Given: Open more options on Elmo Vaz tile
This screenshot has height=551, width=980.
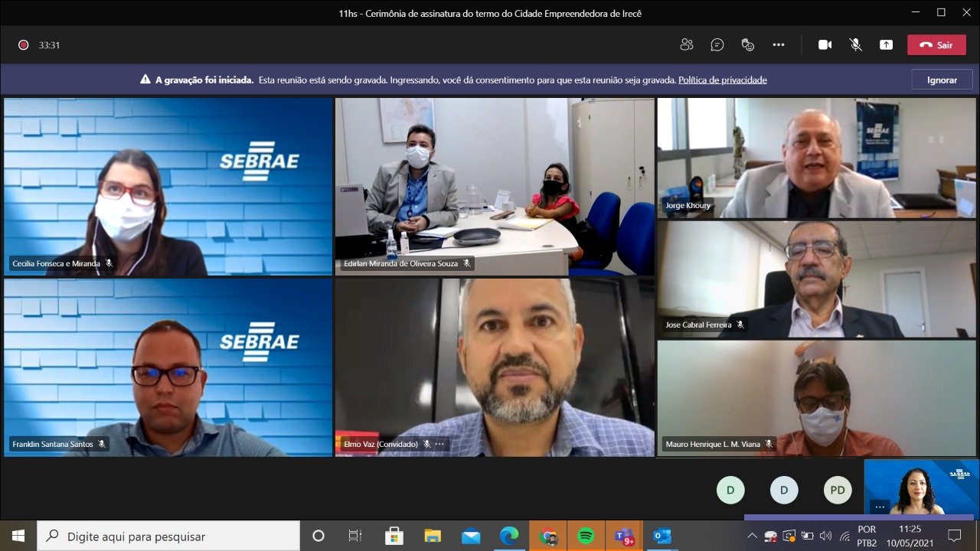Looking at the screenshot, I should pyautogui.click(x=439, y=444).
